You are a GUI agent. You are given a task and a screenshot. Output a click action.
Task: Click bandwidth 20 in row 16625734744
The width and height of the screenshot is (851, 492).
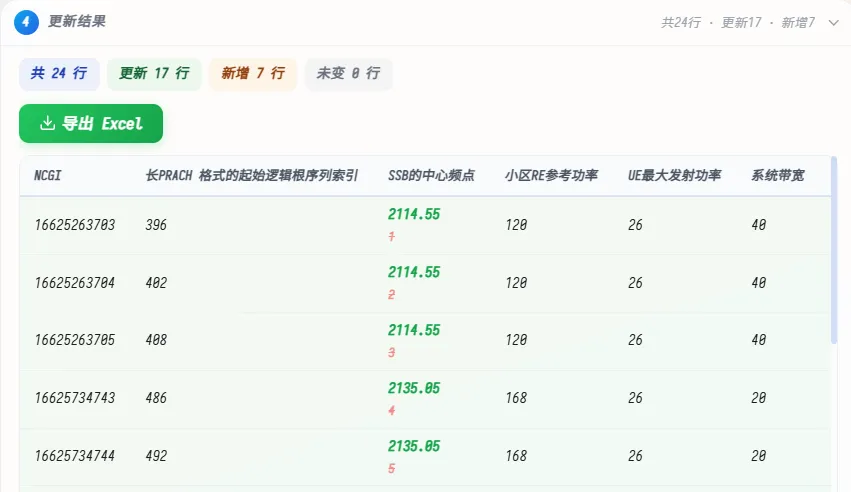pos(759,456)
